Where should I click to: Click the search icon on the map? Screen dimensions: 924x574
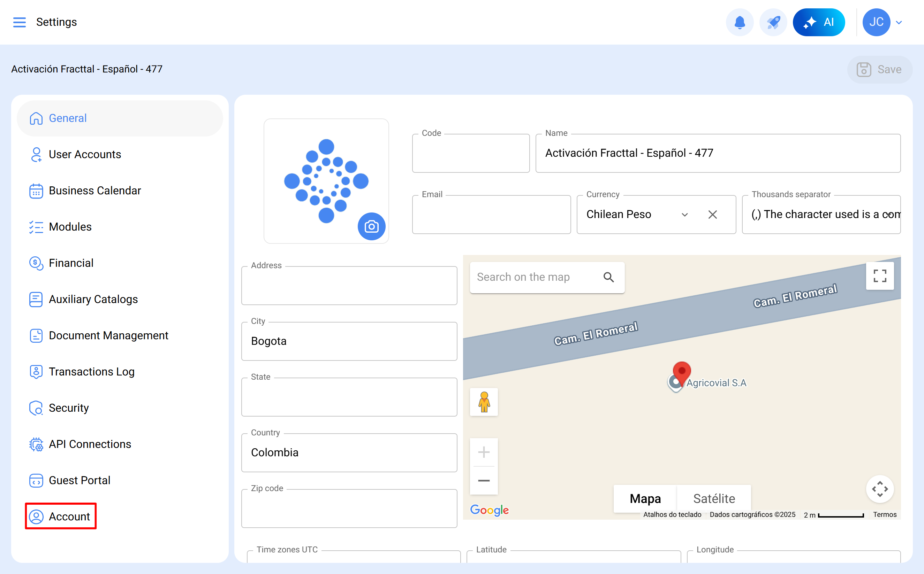tap(609, 277)
